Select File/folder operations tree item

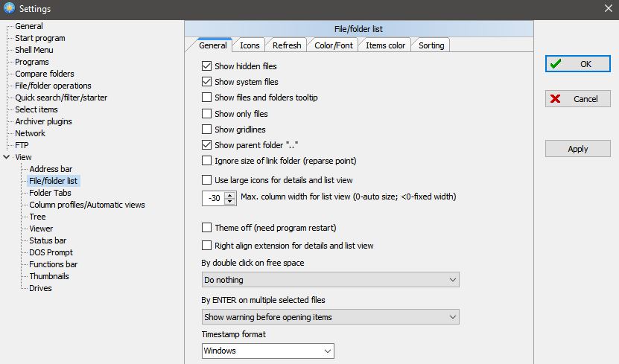point(53,86)
